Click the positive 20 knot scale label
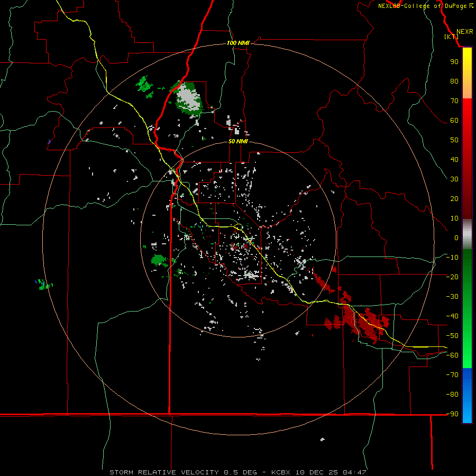The height and width of the screenshot is (476, 476). tap(454, 198)
